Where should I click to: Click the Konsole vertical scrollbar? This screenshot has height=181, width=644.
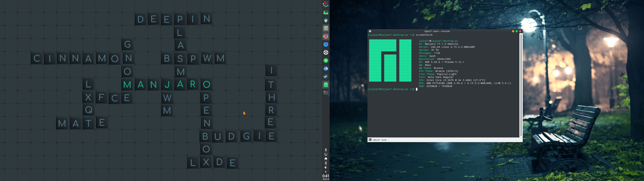coord(521,85)
